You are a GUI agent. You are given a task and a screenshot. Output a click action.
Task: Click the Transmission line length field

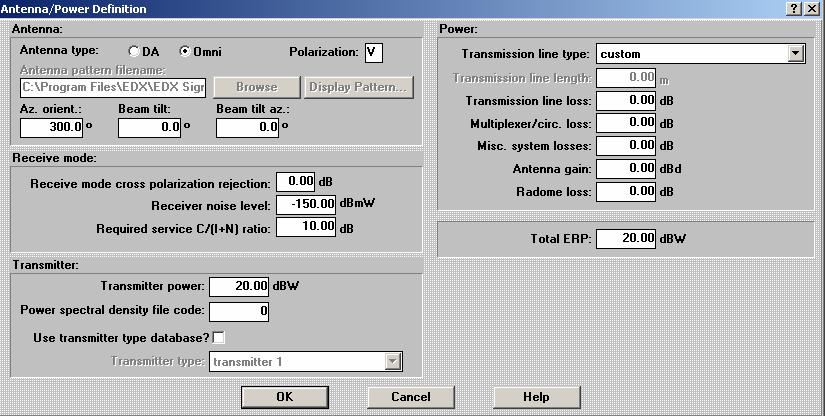pyautogui.click(x=626, y=78)
